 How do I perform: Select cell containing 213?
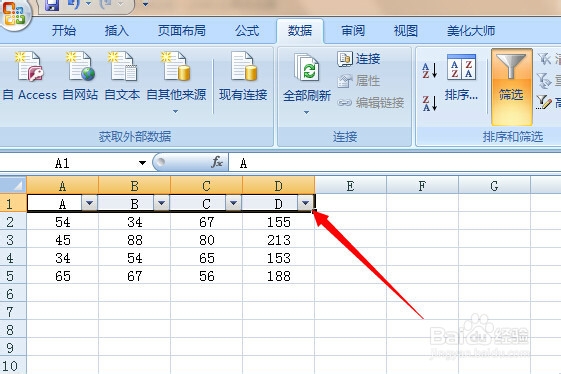(278, 240)
